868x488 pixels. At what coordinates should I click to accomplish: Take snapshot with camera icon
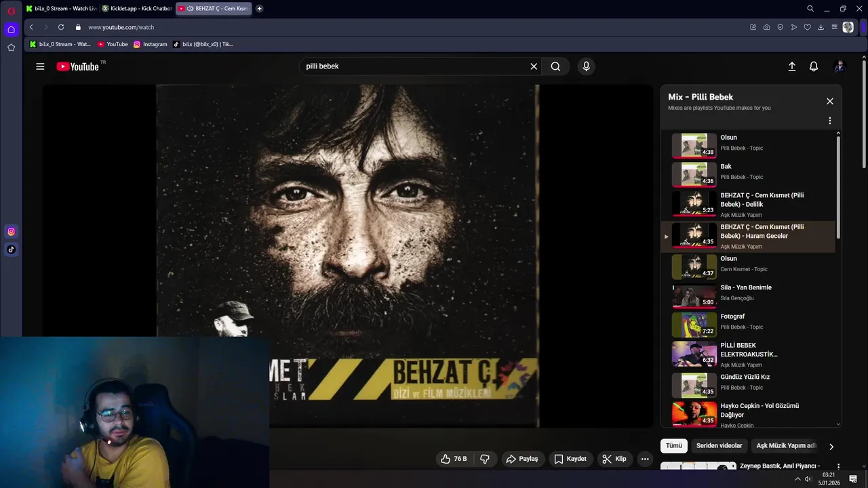tap(766, 27)
